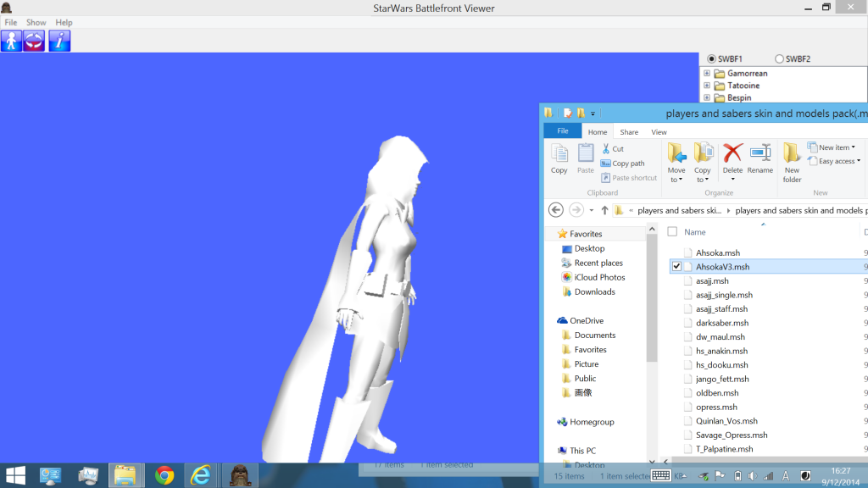
Task: Select the SWBF2 radio button
Action: (x=779, y=58)
